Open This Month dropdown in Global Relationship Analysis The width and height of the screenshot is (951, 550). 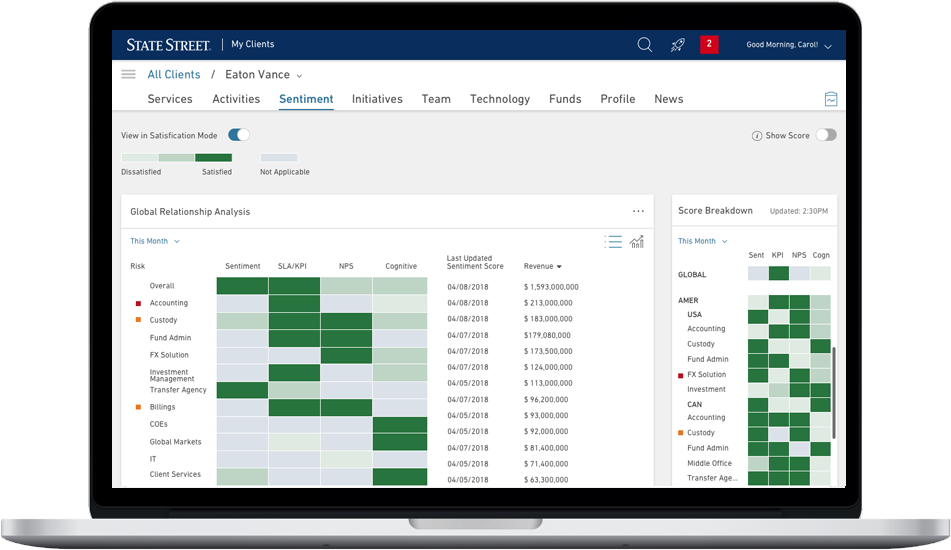[x=155, y=241]
